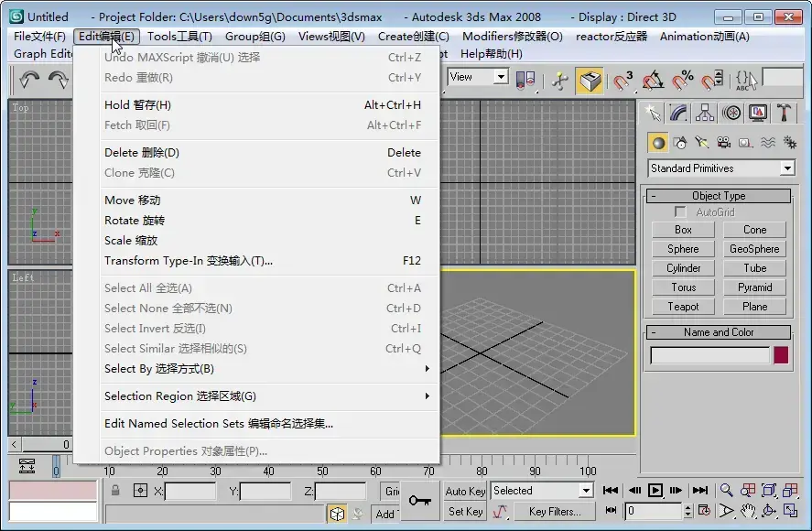
Task: Open the Mini Curve Editor icon
Action: tap(27, 466)
